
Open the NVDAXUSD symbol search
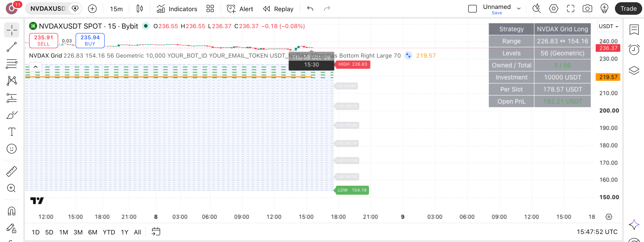48,9
